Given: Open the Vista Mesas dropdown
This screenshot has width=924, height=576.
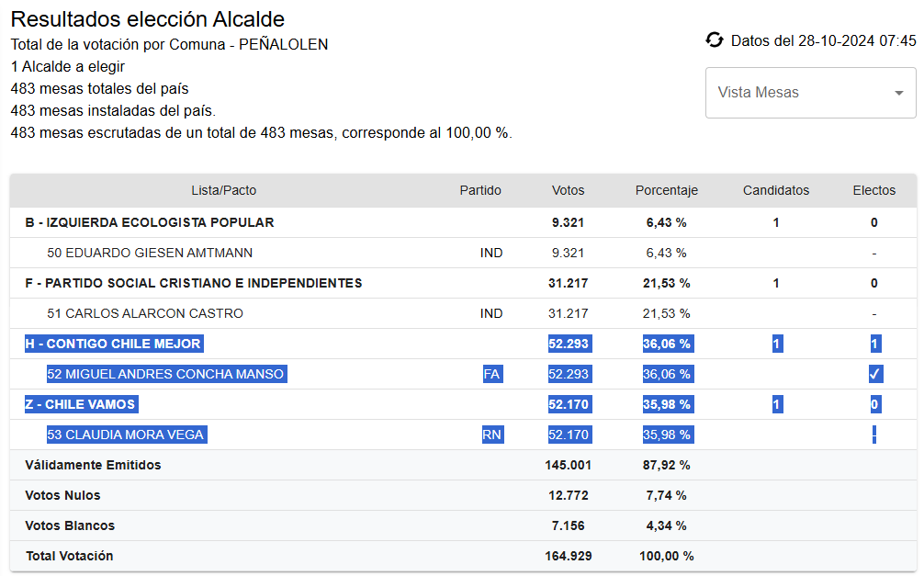Looking at the screenshot, I should pyautogui.click(x=799, y=93).
